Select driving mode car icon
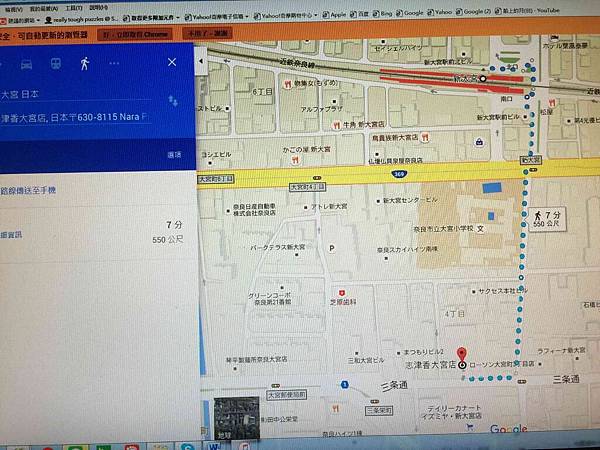Image resolution: width=600 pixels, height=450 pixels. (x=26, y=64)
